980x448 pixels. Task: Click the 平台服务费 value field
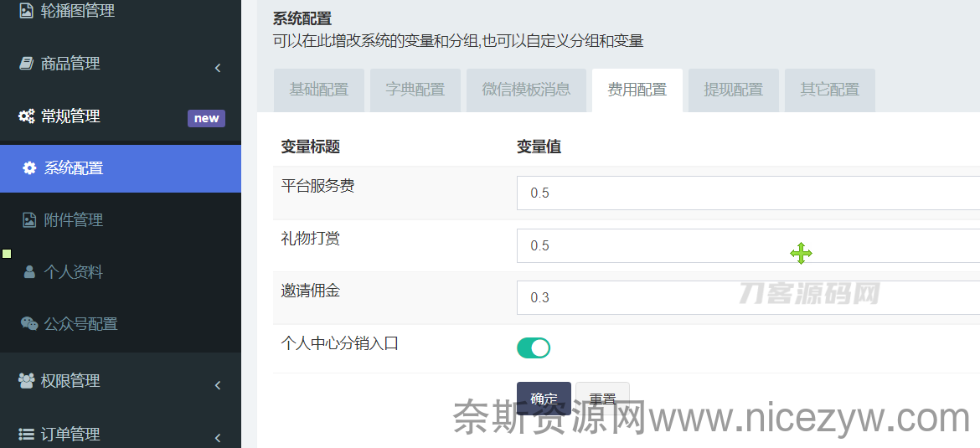(748, 193)
